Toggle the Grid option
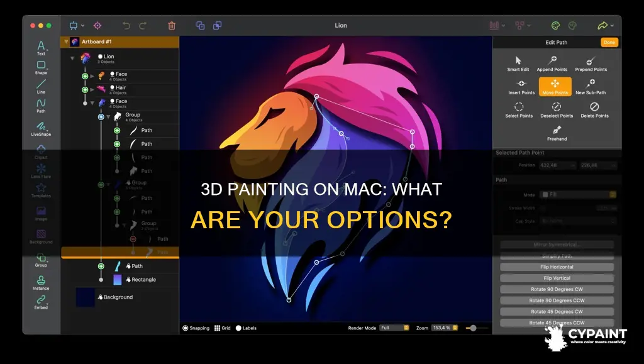The image size is (644, 364). pos(222,328)
